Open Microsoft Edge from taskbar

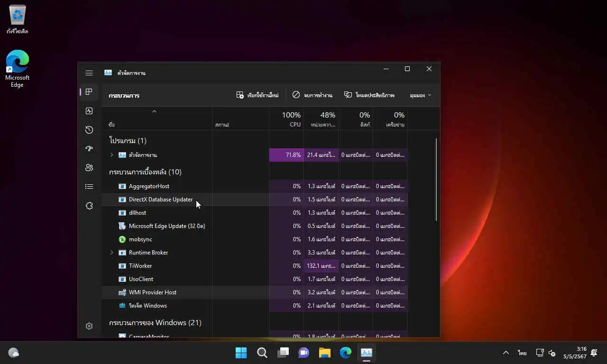pos(345,353)
